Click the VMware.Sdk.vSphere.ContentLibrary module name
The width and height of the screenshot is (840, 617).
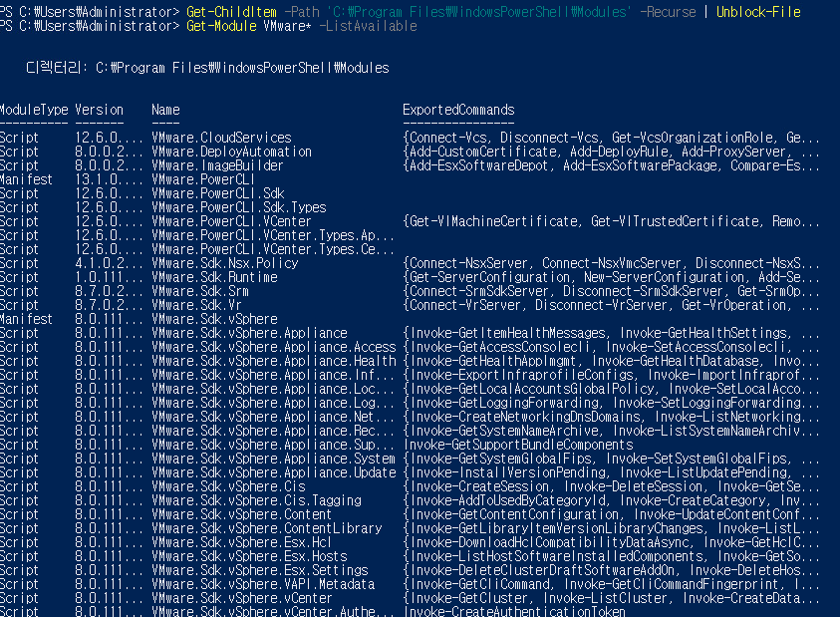click(267, 528)
